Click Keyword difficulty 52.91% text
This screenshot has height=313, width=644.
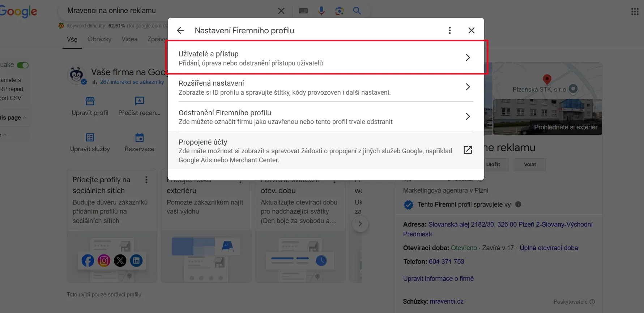pos(96,26)
